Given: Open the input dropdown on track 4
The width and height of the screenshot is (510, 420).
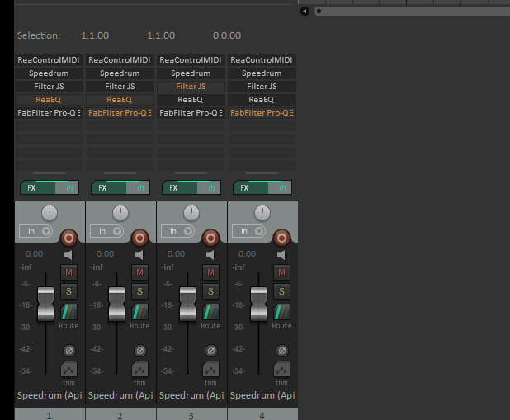Looking at the screenshot, I should coord(248,231).
